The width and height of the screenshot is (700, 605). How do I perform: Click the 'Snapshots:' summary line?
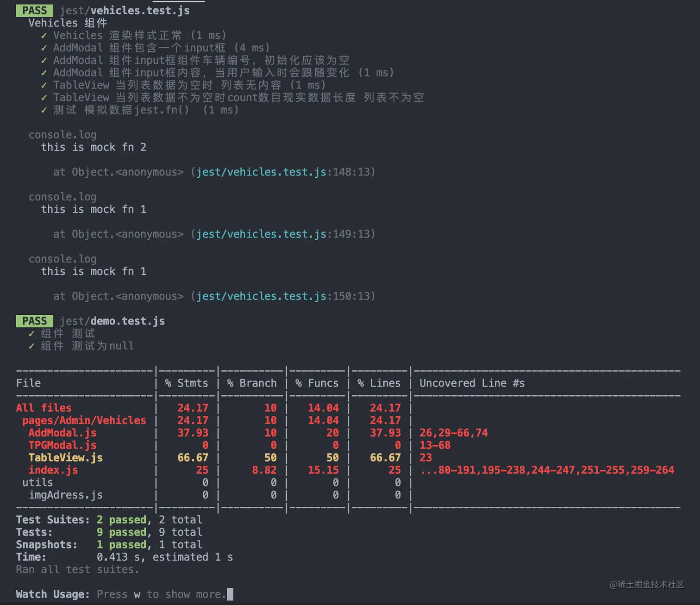(109, 545)
